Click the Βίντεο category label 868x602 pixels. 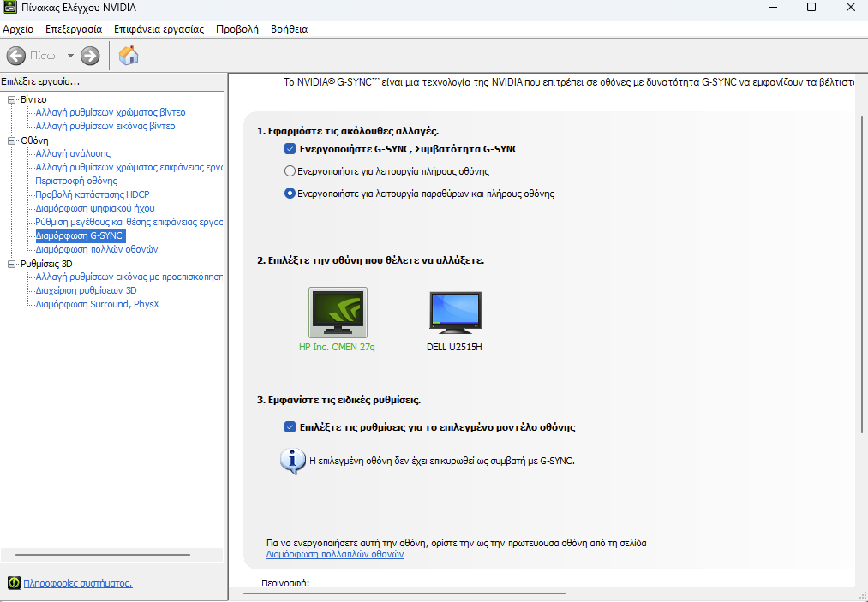(x=33, y=99)
